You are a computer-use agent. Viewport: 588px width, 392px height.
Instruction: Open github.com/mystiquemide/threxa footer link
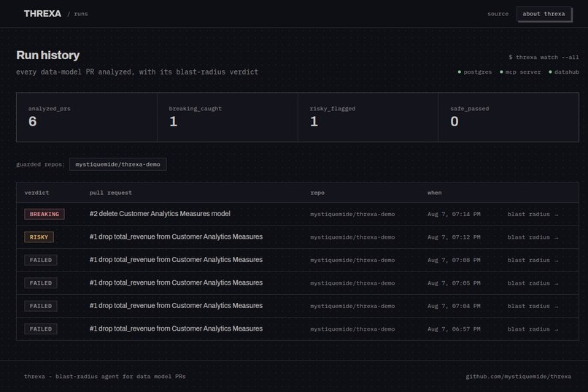(x=518, y=376)
